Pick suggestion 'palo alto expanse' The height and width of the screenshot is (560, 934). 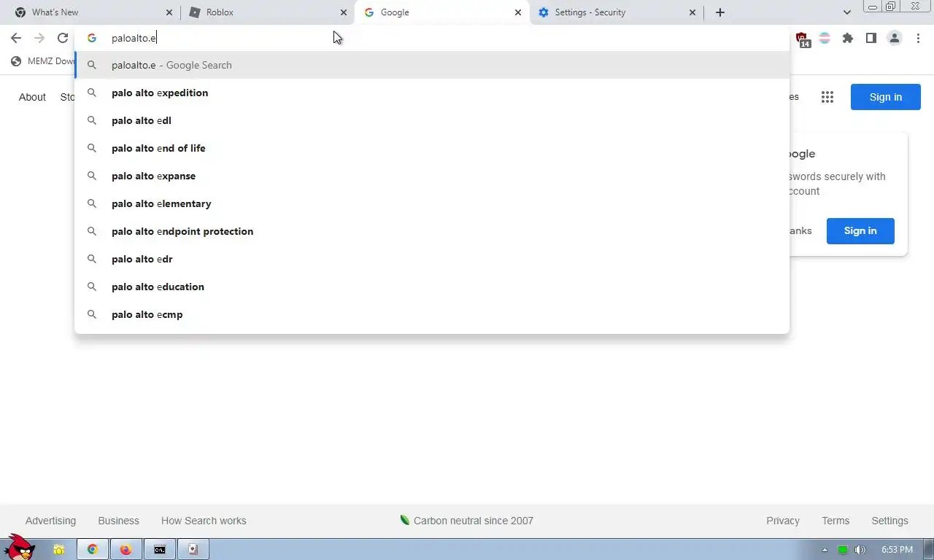(432, 176)
